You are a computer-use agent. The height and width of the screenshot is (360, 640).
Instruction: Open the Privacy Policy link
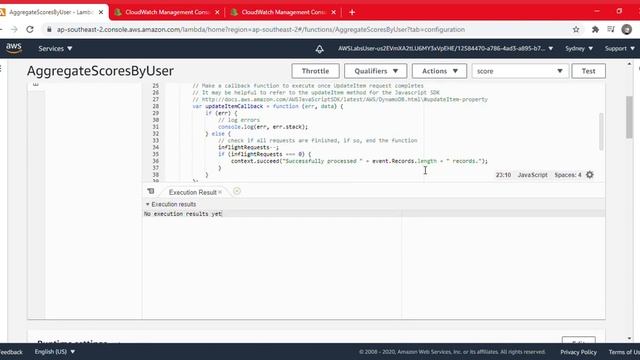coord(578,352)
